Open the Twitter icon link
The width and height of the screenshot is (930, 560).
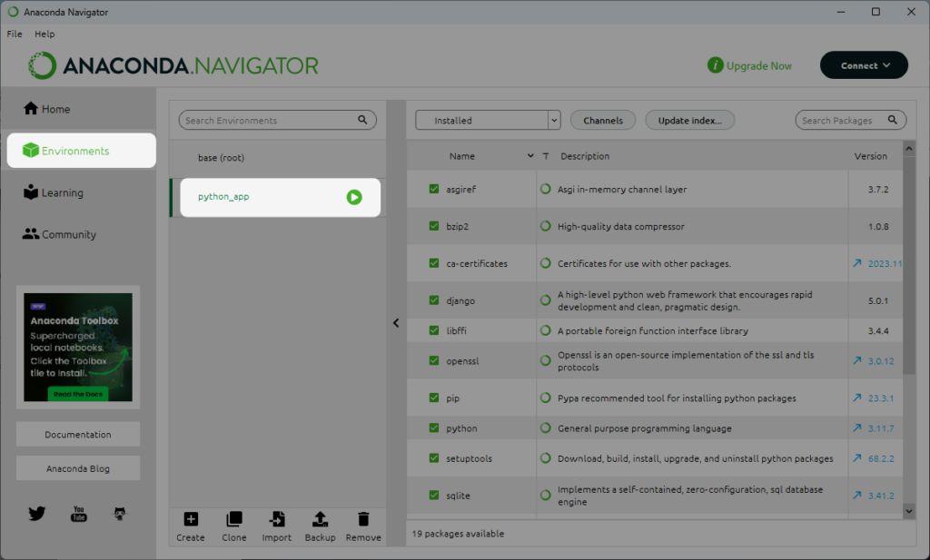tap(36, 513)
